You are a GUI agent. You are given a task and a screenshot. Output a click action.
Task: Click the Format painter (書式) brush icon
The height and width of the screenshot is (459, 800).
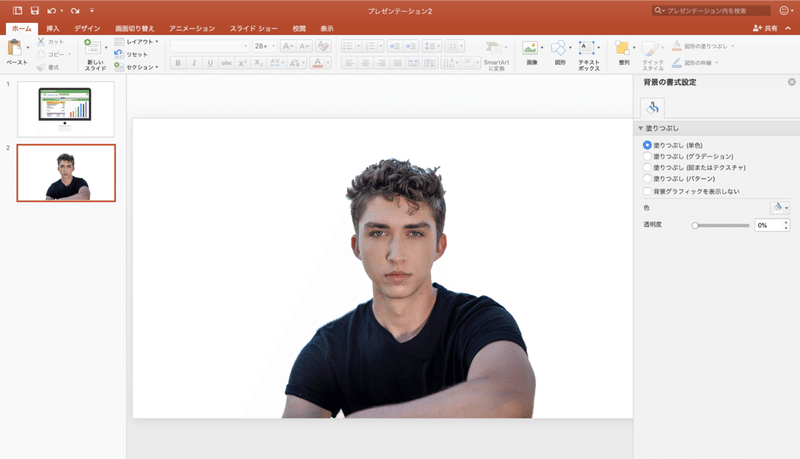tap(41, 67)
